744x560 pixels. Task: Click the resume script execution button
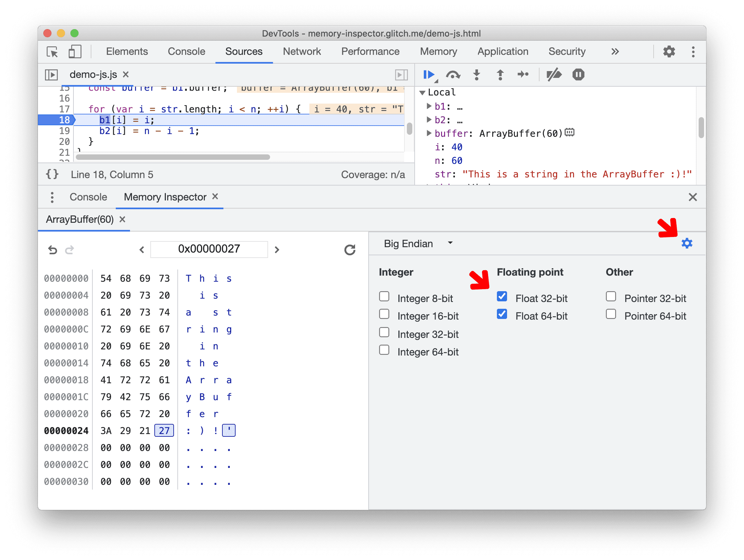[x=430, y=75]
